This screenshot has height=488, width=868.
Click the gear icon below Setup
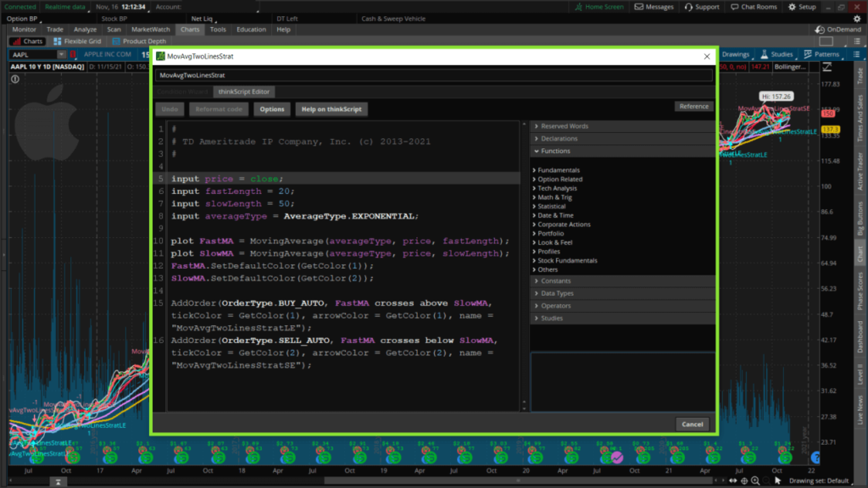[857, 19]
